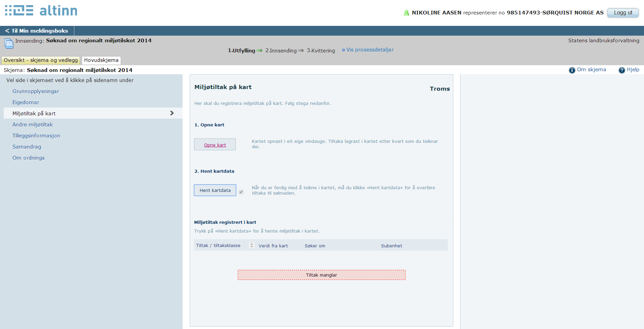The height and width of the screenshot is (329, 644).
Task: Click the 2. Hent kartdata heading
Action: (x=214, y=171)
